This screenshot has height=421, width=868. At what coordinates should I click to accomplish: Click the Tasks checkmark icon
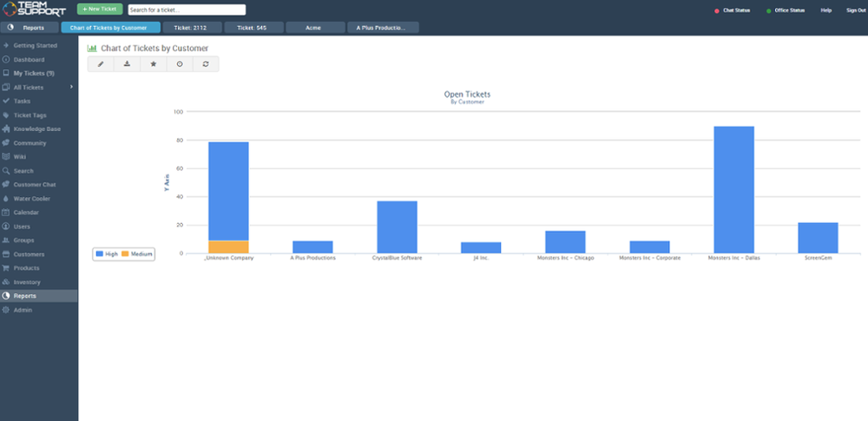(x=6, y=101)
